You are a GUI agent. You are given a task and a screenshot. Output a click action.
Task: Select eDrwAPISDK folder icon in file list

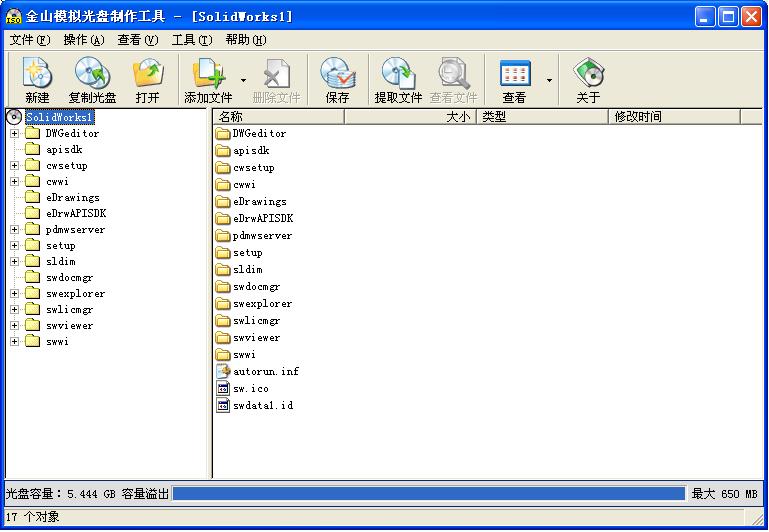tap(223, 219)
